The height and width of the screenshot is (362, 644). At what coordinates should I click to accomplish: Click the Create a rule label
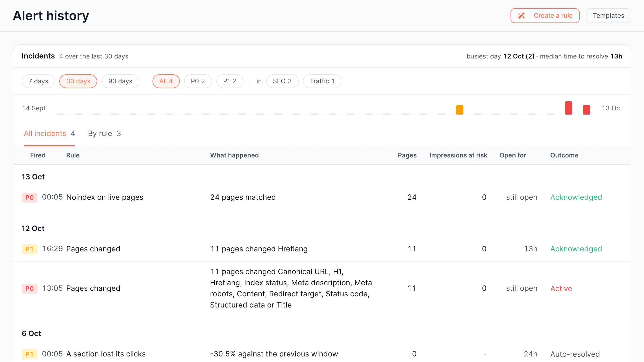click(553, 16)
